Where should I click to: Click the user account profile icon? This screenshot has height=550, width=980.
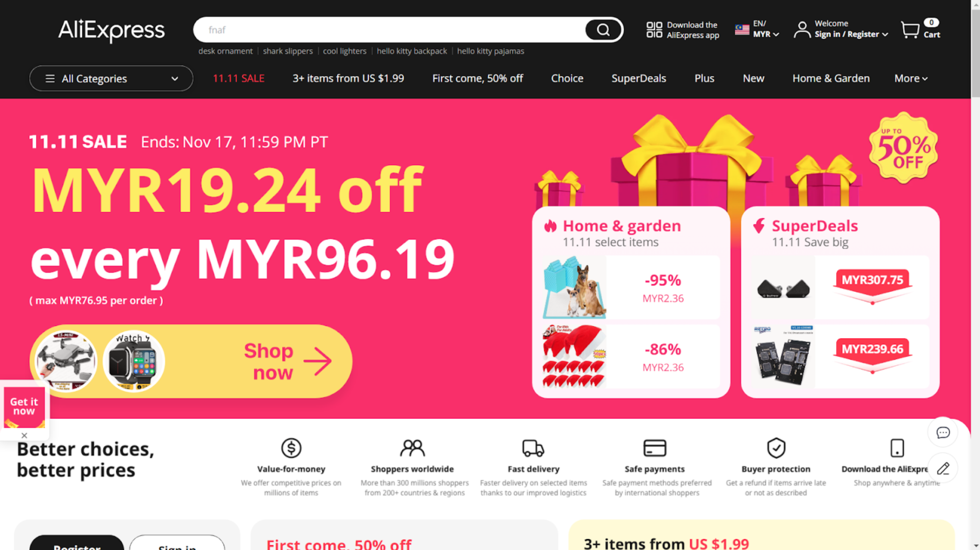click(802, 30)
